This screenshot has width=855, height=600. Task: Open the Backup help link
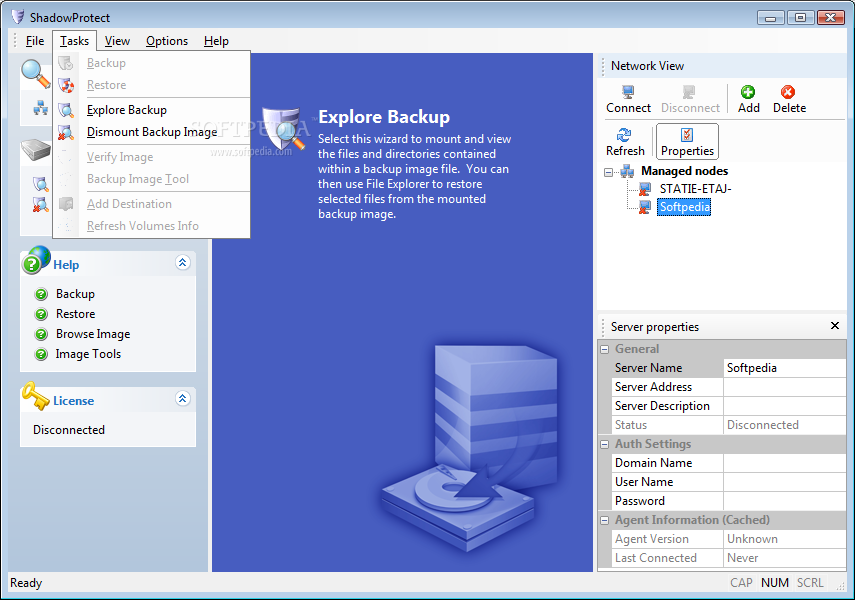click(x=75, y=294)
